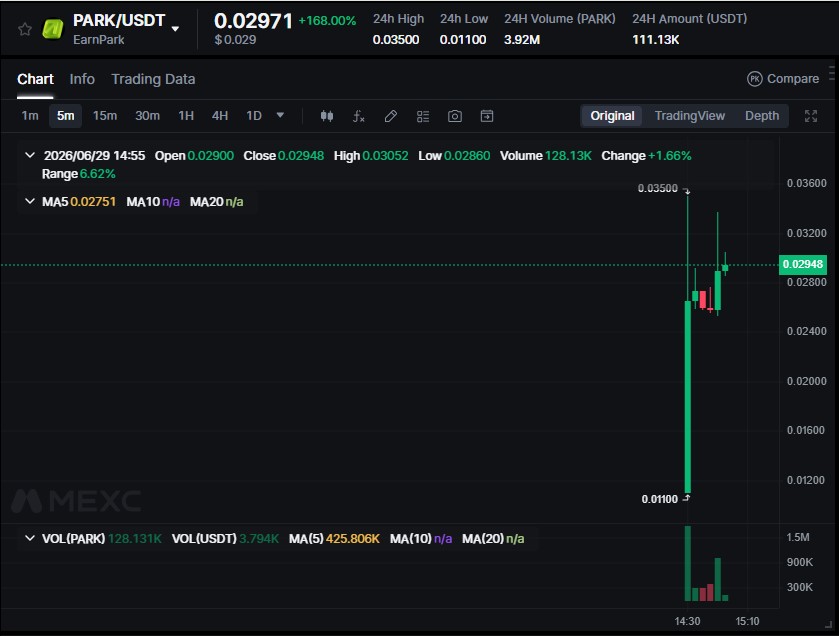This screenshot has width=839, height=636.
Task: Click the EarnPark green token logo
Action: point(53,29)
